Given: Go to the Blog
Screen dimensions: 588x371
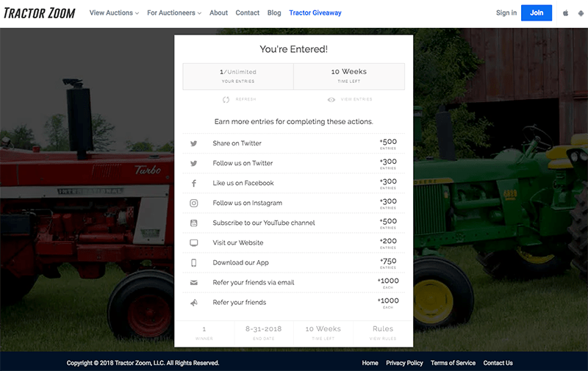Looking at the screenshot, I should tap(274, 12).
